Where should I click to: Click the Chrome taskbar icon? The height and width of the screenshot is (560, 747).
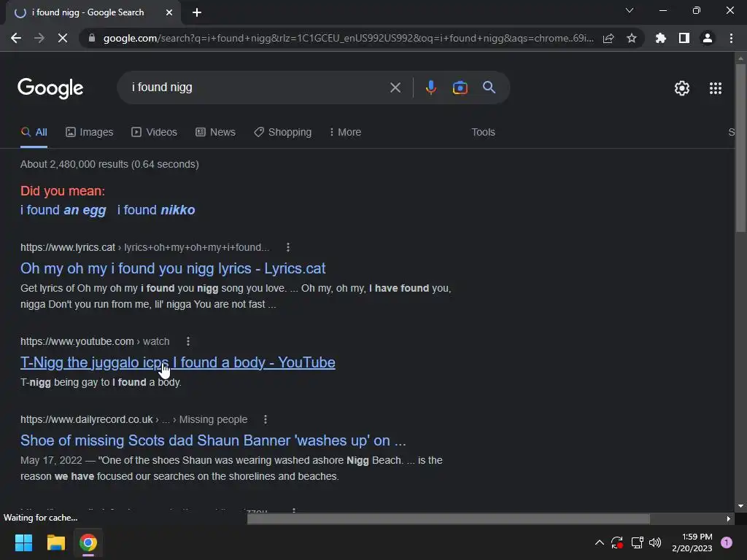tap(88, 542)
